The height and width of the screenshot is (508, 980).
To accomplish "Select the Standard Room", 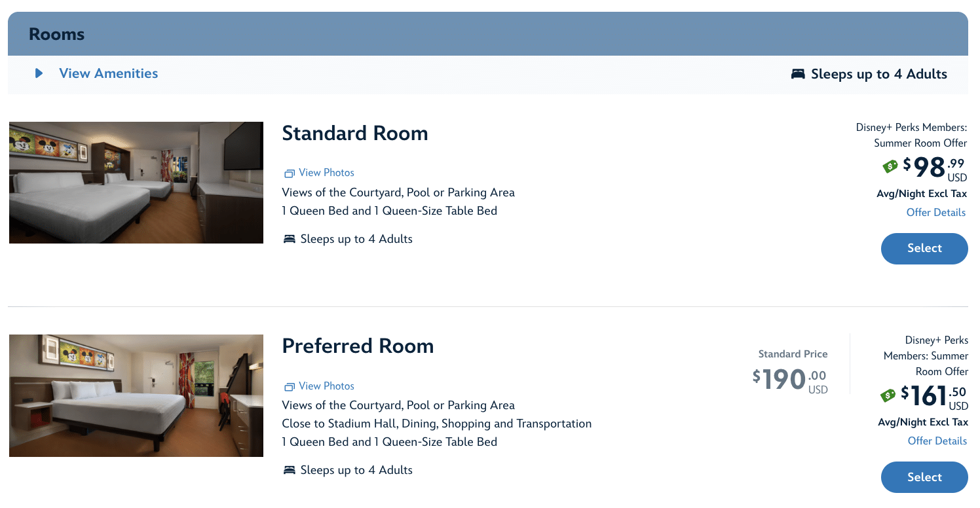I will coord(924,249).
